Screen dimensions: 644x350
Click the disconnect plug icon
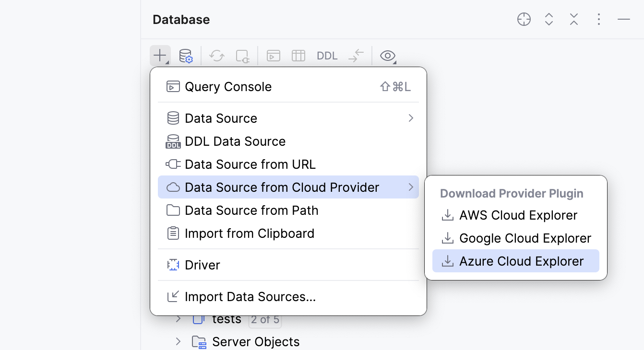point(242,55)
